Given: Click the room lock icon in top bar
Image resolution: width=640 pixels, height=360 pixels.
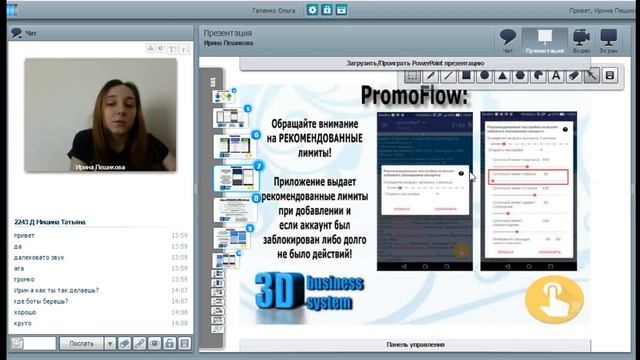Looking at the screenshot, I should tap(327, 10).
